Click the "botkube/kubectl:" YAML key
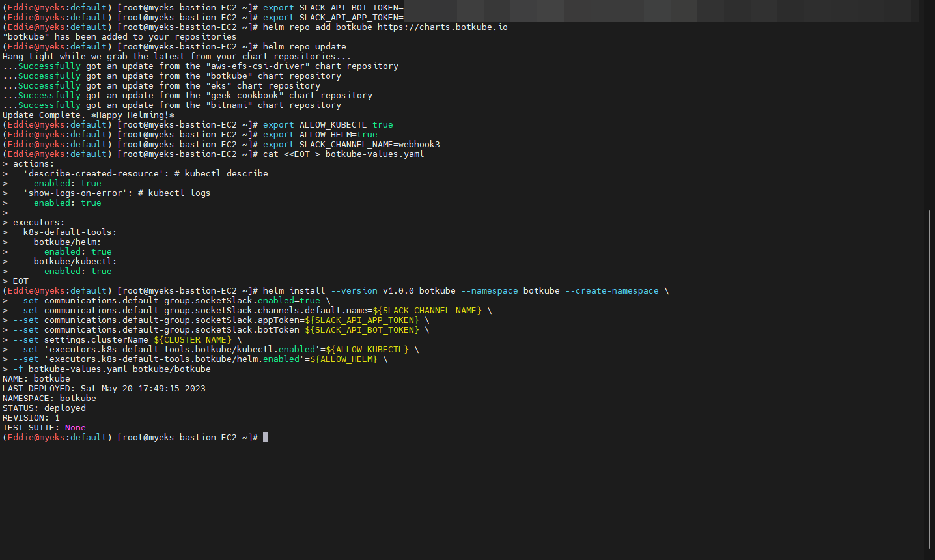The width and height of the screenshot is (935, 560). [76, 262]
